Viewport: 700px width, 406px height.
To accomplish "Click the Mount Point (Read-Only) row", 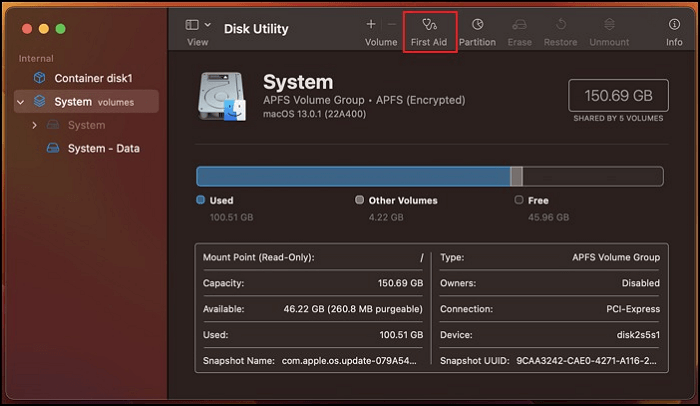I will [x=313, y=257].
